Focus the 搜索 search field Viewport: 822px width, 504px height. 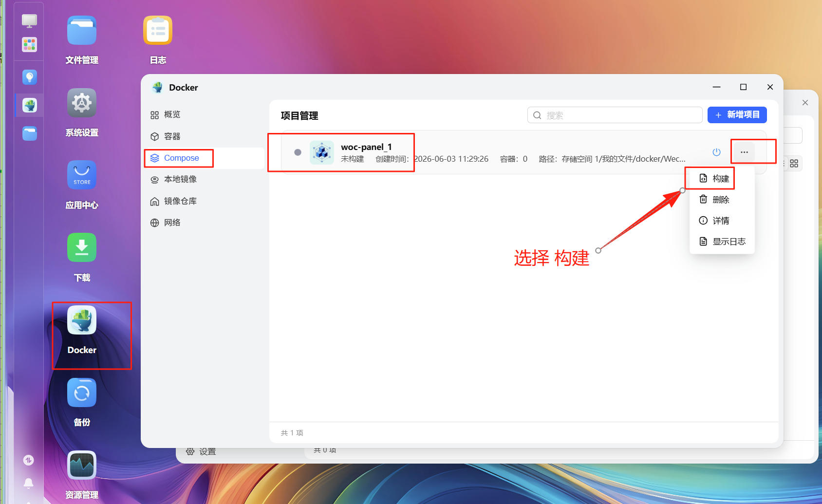tap(615, 115)
